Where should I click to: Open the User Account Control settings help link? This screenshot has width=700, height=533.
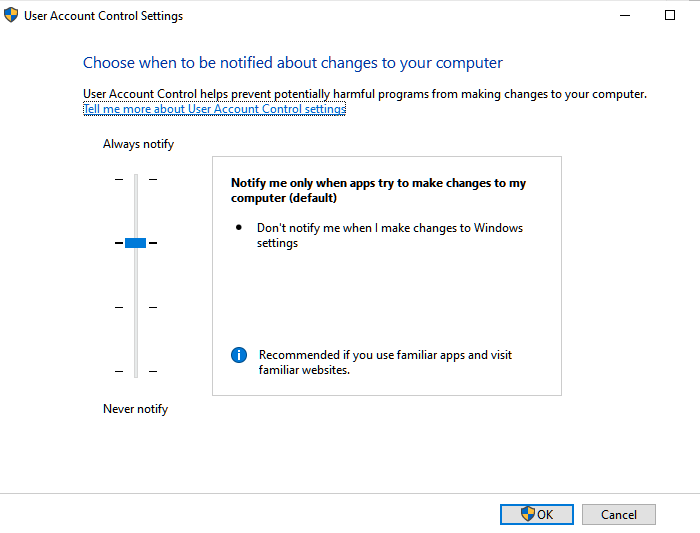pyautogui.click(x=214, y=109)
